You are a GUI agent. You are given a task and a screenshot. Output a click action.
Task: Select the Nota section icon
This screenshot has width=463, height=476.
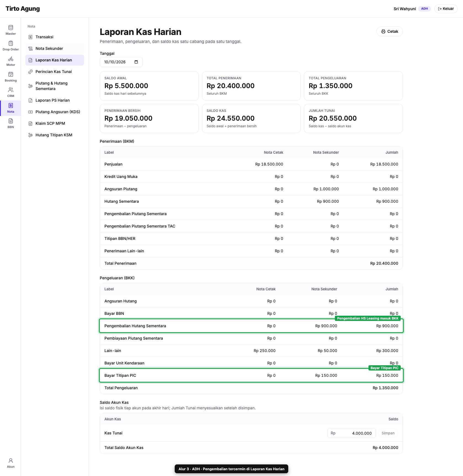click(10, 106)
